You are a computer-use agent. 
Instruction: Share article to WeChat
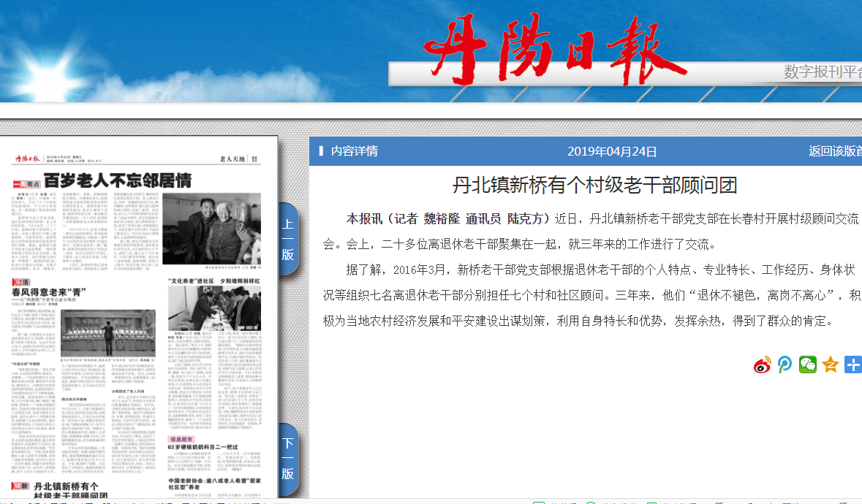pos(808,364)
